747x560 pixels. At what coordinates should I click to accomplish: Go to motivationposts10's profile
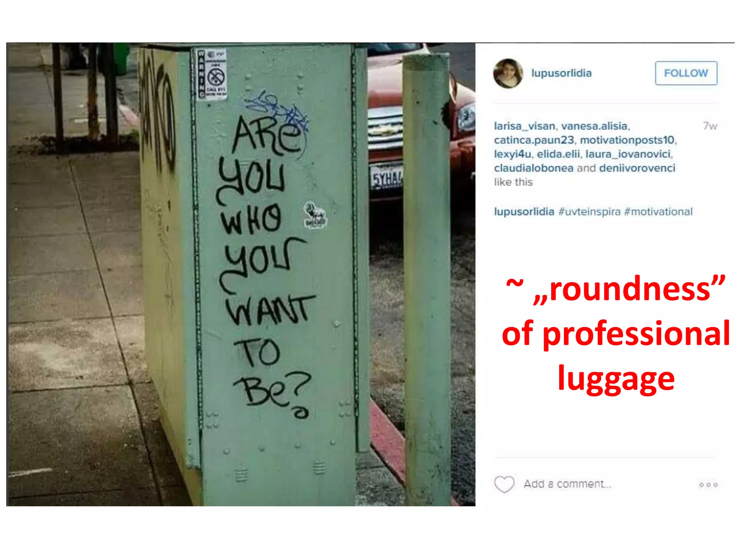click(x=627, y=140)
